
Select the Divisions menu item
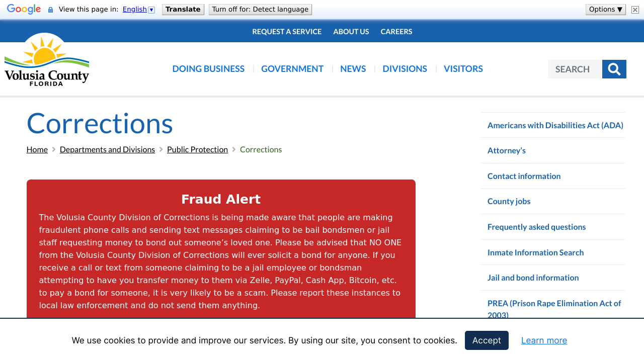(405, 69)
